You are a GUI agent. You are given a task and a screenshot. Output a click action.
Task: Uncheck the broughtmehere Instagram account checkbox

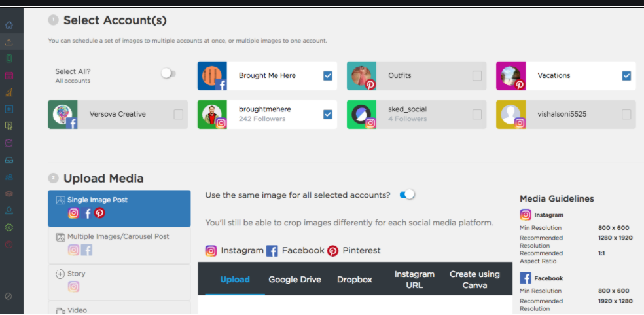pyautogui.click(x=328, y=115)
